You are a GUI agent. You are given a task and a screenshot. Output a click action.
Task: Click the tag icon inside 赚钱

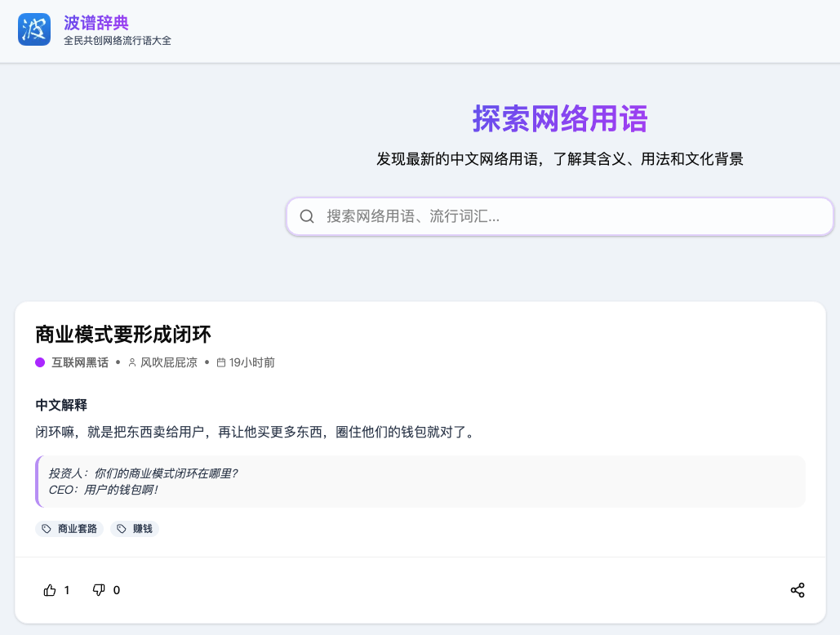pyautogui.click(x=122, y=529)
